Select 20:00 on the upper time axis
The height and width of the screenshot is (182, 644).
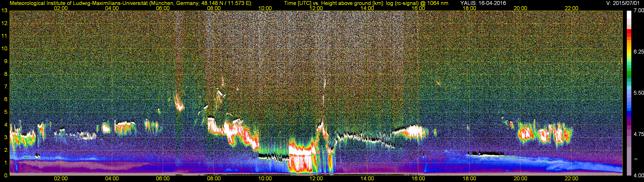coord(521,8)
